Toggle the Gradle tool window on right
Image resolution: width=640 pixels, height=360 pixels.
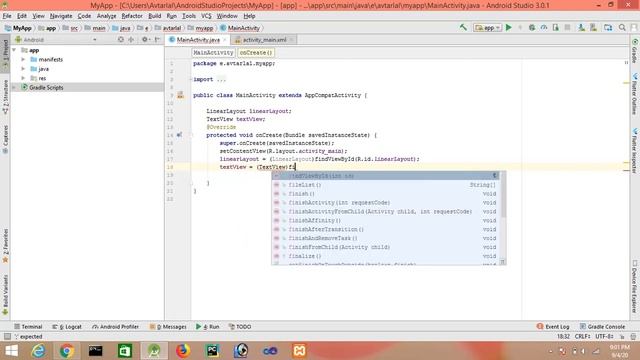[x=635, y=51]
